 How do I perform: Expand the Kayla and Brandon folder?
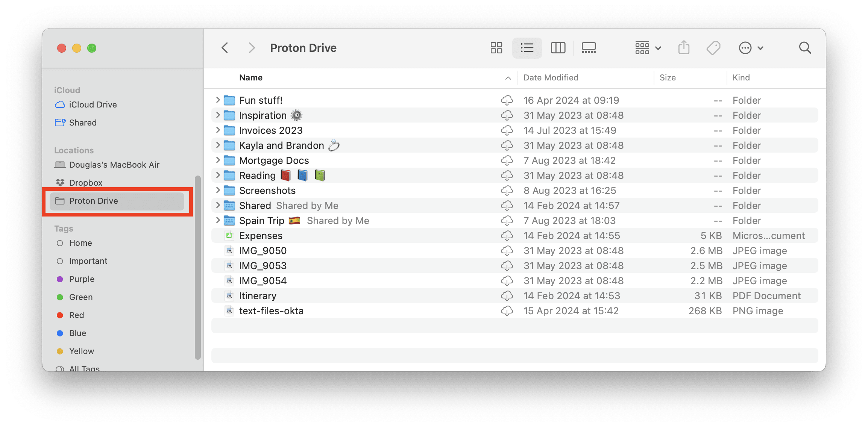(x=218, y=145)
